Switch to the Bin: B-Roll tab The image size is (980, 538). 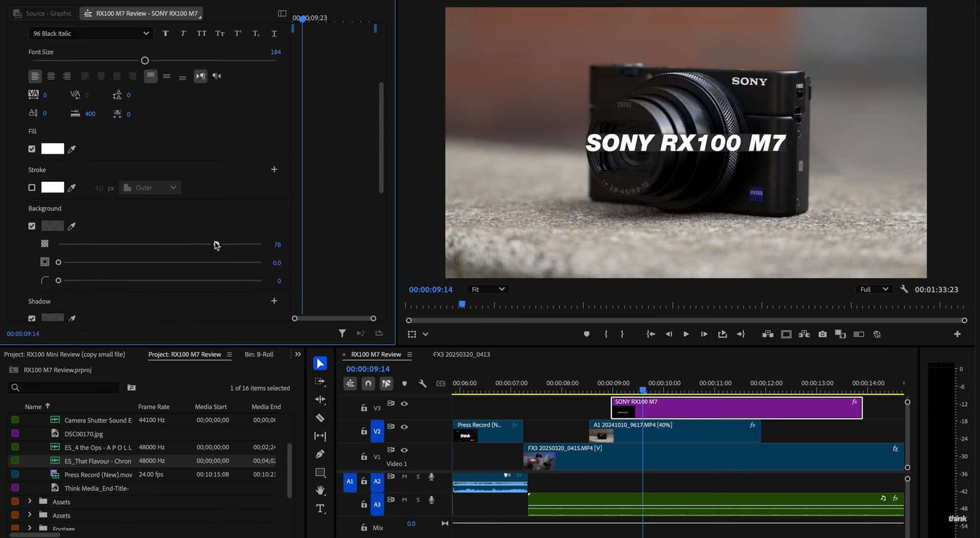(259, 354)
